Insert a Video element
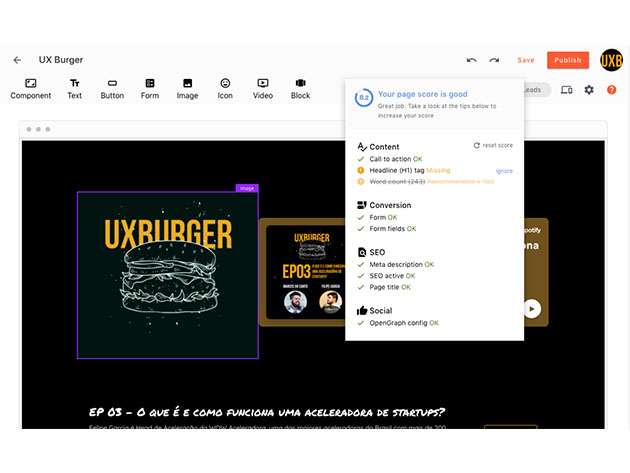 pos(263,89)
